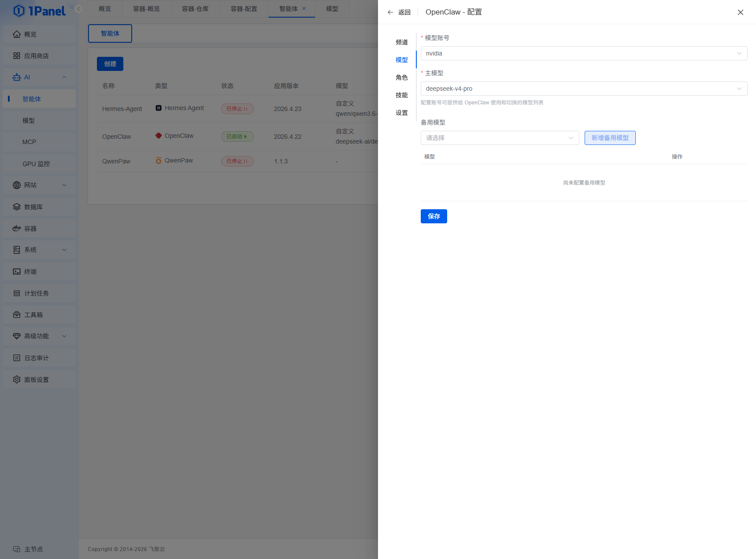Image resolution: width=756 pixels, height=559 pixels.
Task: Click the 新增备用模型 button
Action: (x=610, y=138)
